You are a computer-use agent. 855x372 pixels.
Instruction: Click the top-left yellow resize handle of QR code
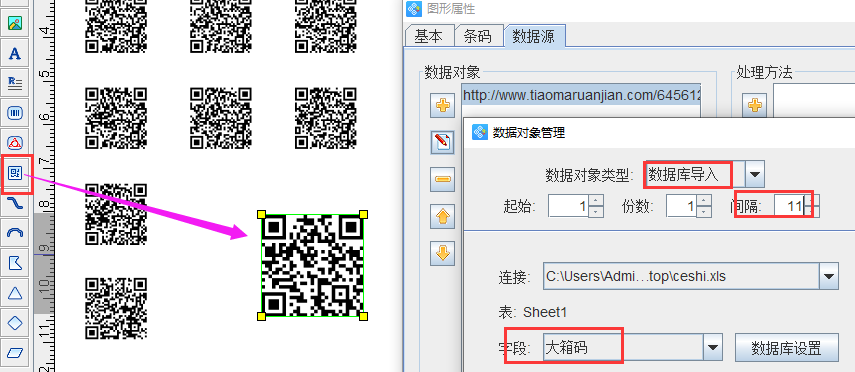[261, 215]
